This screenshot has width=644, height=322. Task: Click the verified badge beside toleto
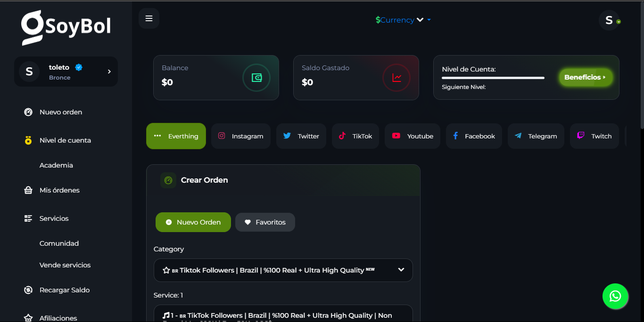[x=79, y=67]
